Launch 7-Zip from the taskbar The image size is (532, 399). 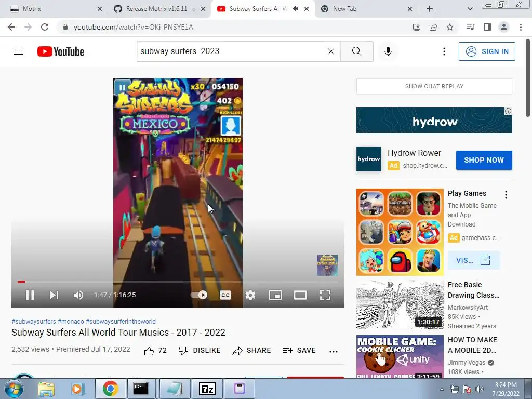pyautogui.click(x=207, y=389)
